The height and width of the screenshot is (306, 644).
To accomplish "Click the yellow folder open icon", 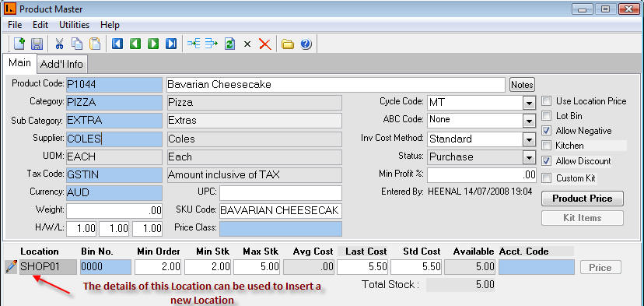I will tap(288, 44).
